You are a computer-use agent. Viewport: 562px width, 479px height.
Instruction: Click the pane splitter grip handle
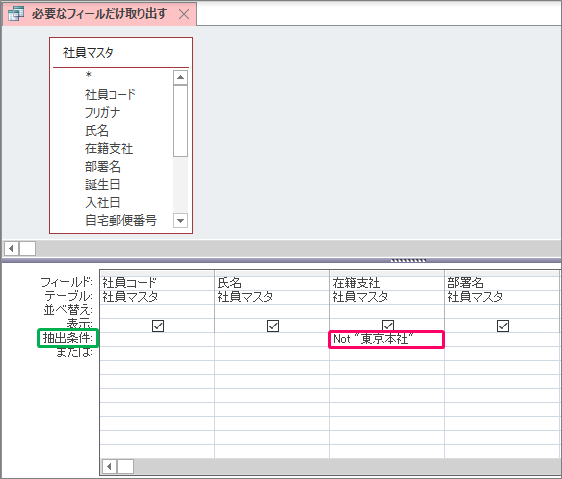point(408,261)
